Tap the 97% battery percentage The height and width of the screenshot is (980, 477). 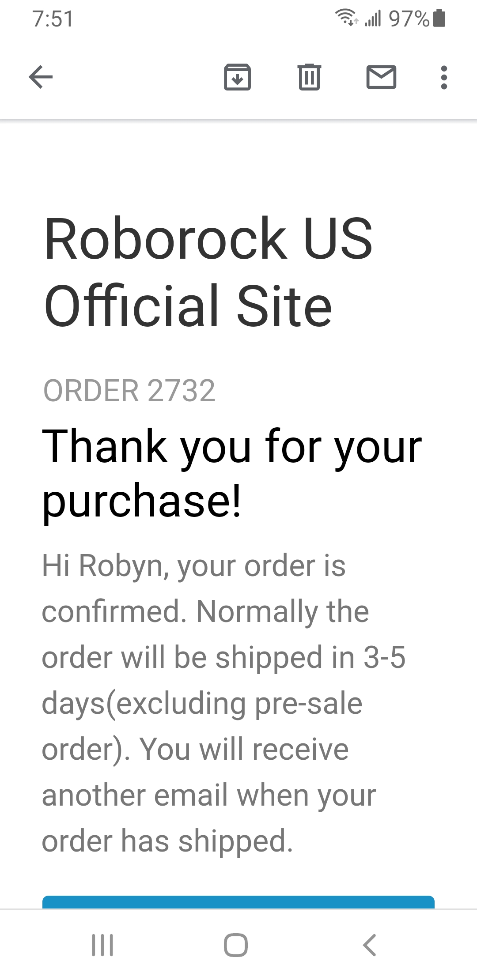[409, 19]
